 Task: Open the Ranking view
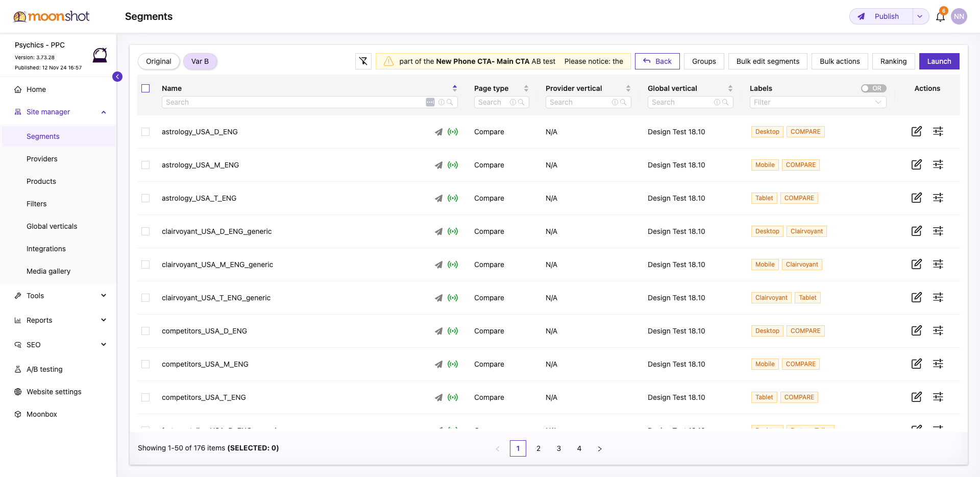[x=893, y=61]
